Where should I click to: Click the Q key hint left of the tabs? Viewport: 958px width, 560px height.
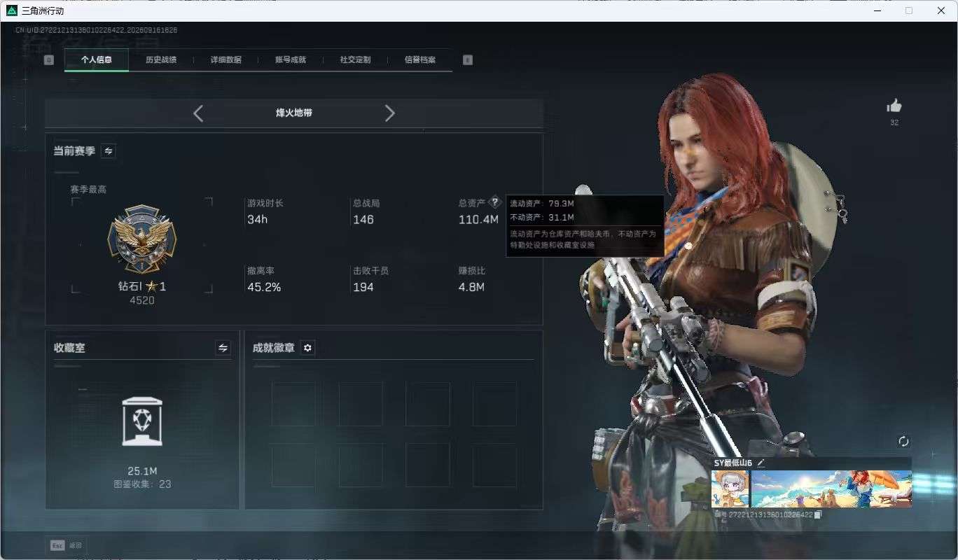tap(48, 60)
